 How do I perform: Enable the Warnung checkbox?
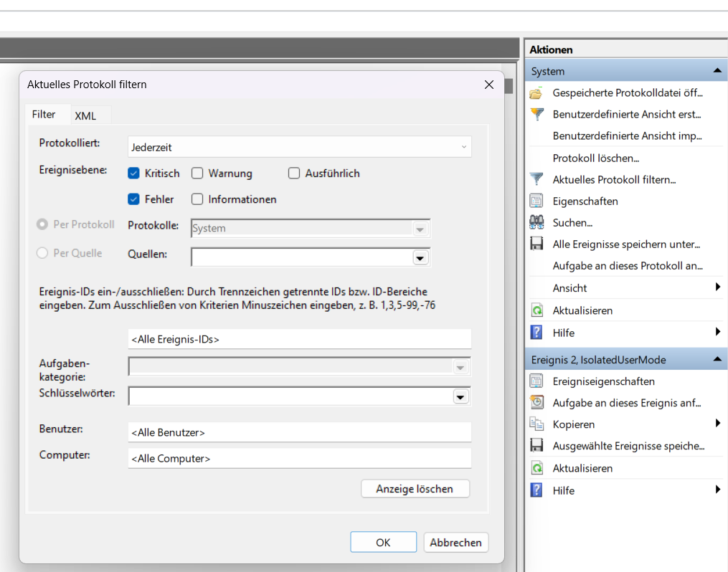[197, 173]
